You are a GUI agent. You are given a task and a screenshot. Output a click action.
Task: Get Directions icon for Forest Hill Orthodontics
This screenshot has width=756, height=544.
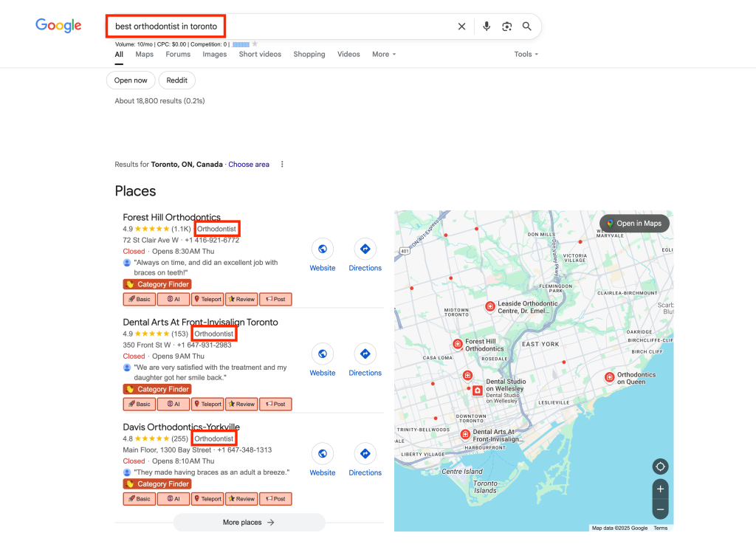click(x=365, y=249)
